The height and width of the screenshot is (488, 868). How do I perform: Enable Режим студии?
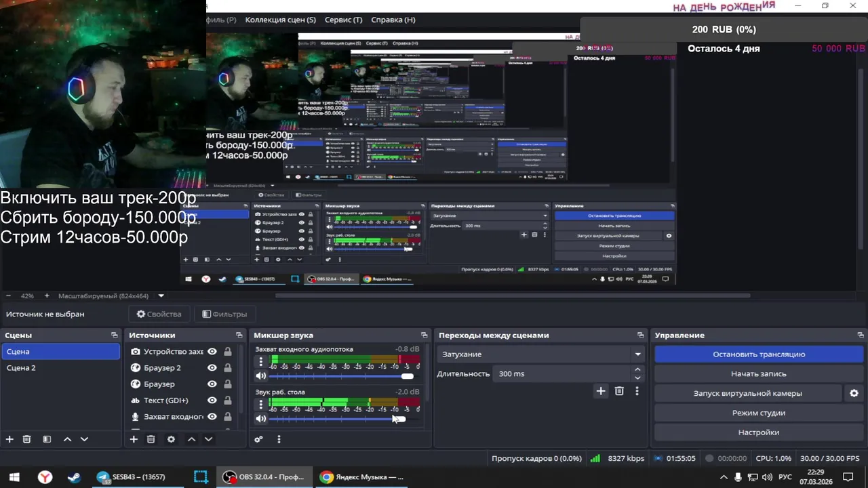pyautogui.click(x=759, y=413)
